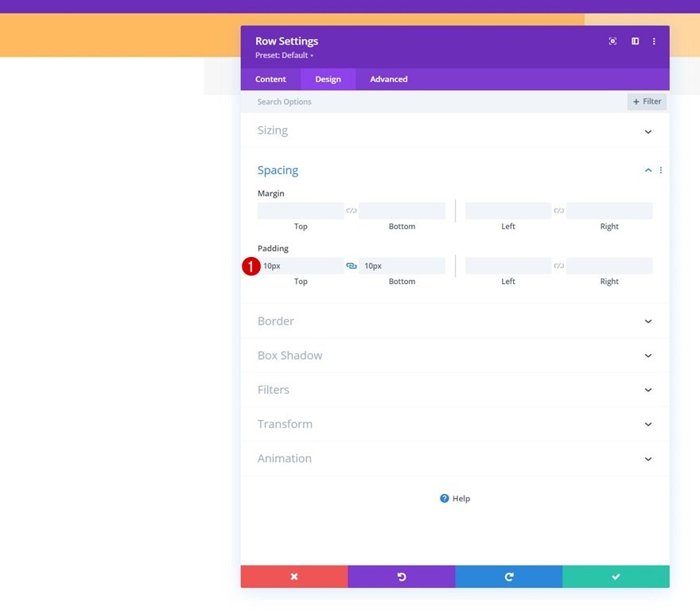The height and width of the screenshot is (615, 700).
Task: Toggle margin top-bottom link icon
Action: [352, 210]
